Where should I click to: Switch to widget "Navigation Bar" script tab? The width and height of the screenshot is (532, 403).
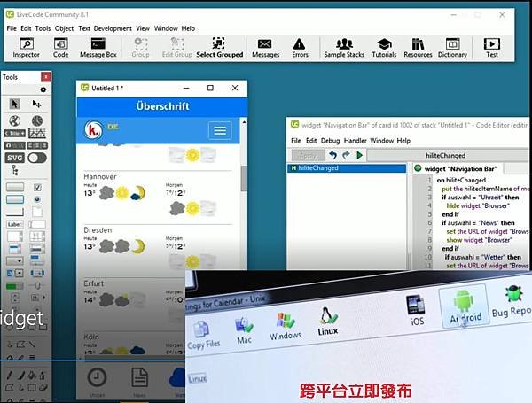(458, 169)
